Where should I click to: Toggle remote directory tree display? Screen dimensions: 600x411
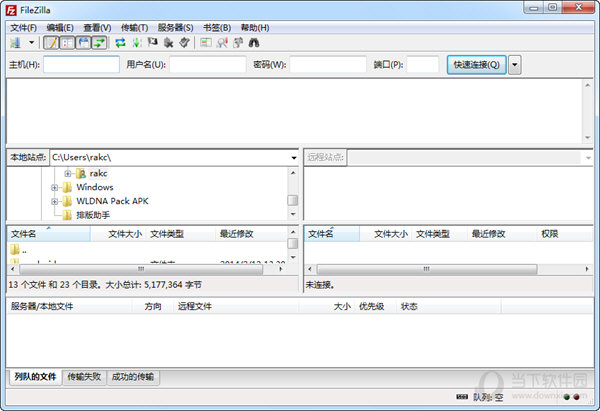[x=83, y=42]
